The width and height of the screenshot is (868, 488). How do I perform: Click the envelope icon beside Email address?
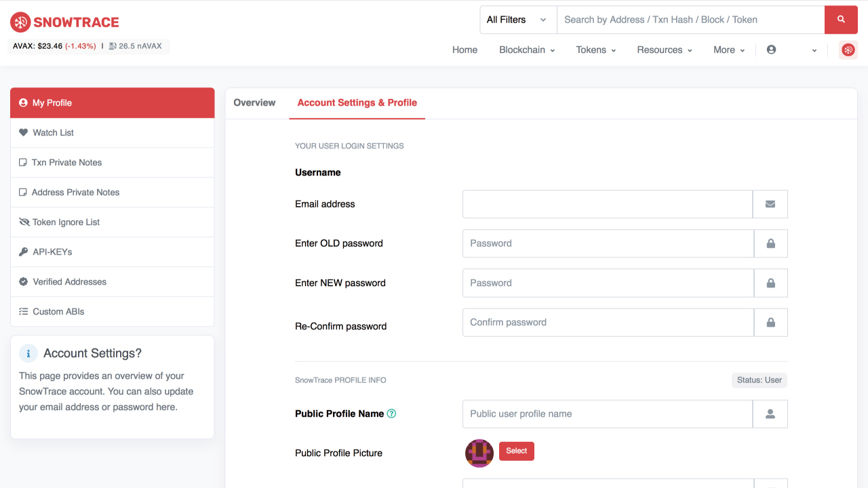tap(770, 204)
